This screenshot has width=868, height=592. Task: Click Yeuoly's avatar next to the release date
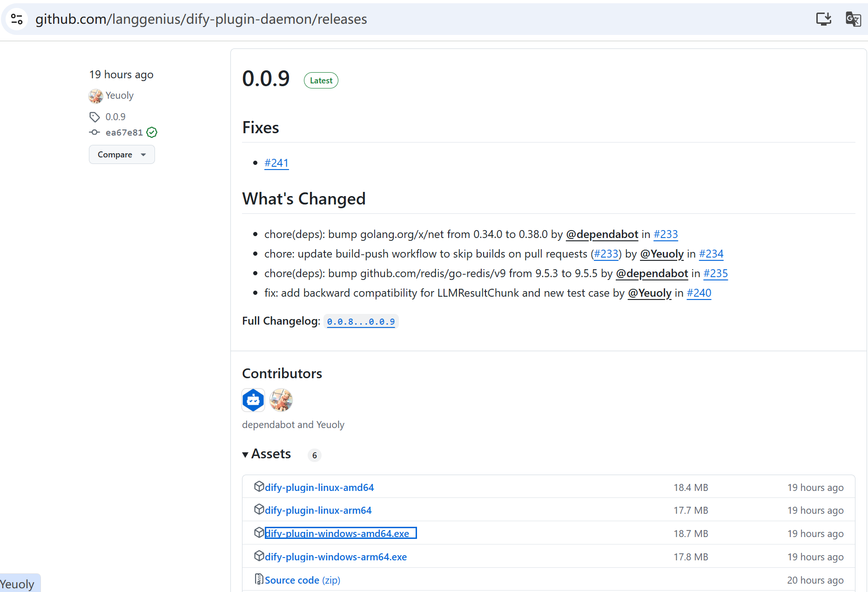95,95
